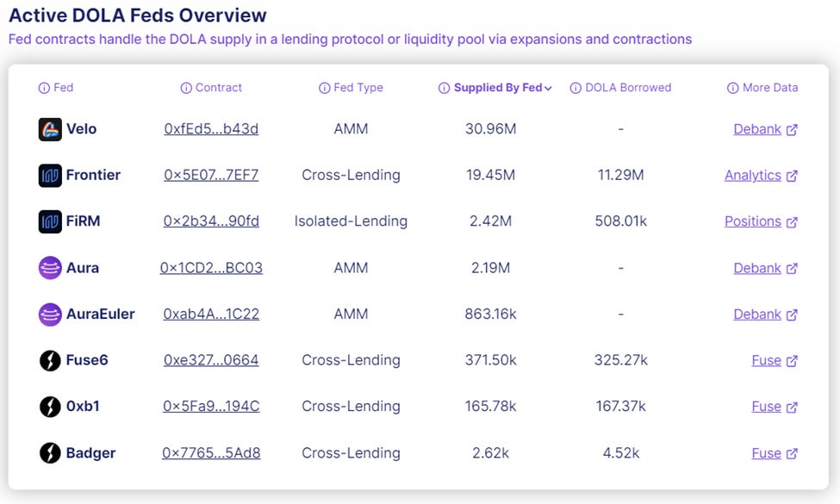Open Badger contract 0x7765...5Ad8
840x504 pixels.
point(211,453)
